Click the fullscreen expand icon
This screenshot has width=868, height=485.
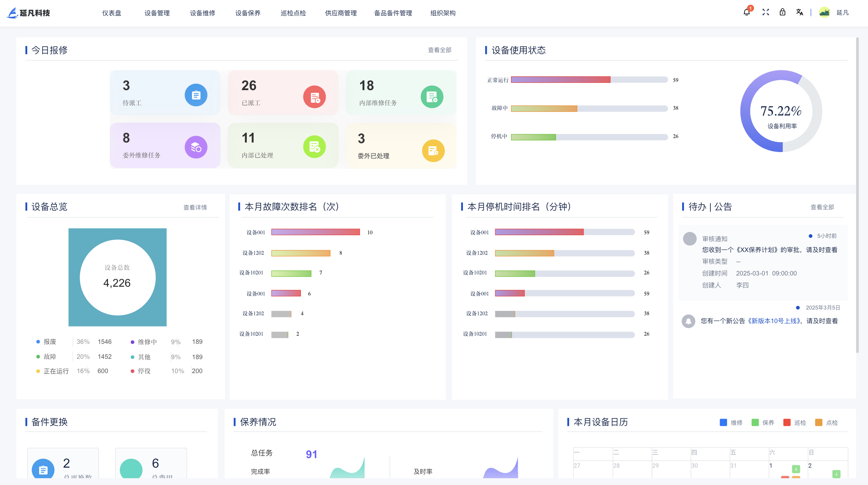pyautogui.click(x=766, y=13)
